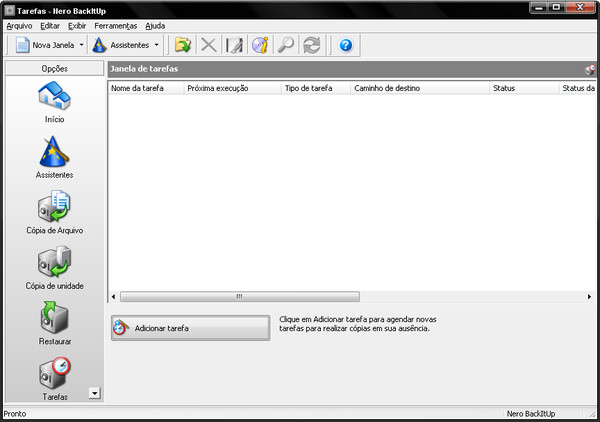Open the Ajuda menu
Screen dimensions: 600x422
[x=155, y=26]
